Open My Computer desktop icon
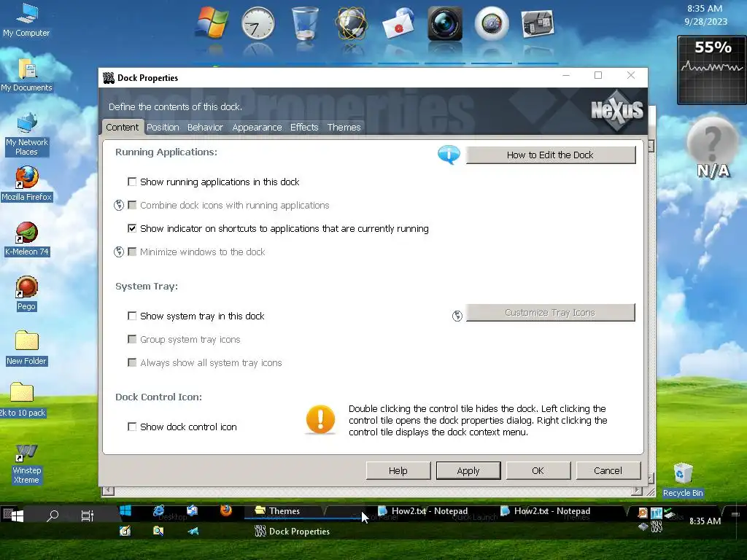747x560 pixels. 26,20
